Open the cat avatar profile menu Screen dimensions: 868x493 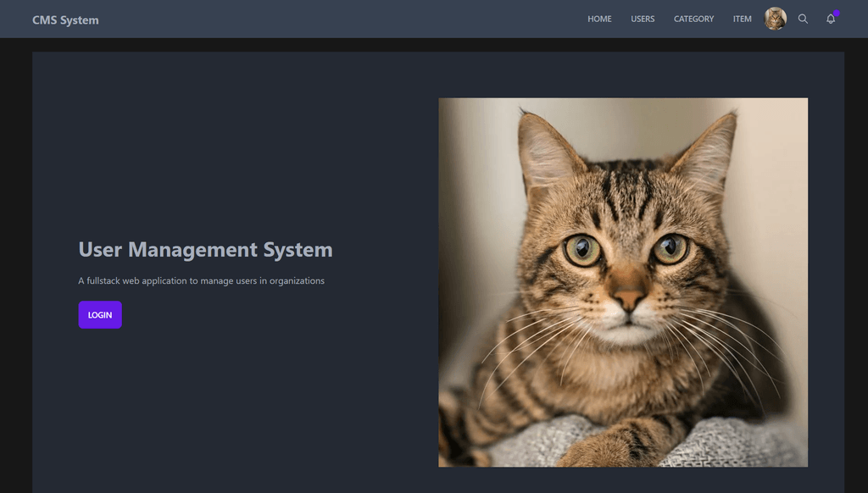coord(775,19)
